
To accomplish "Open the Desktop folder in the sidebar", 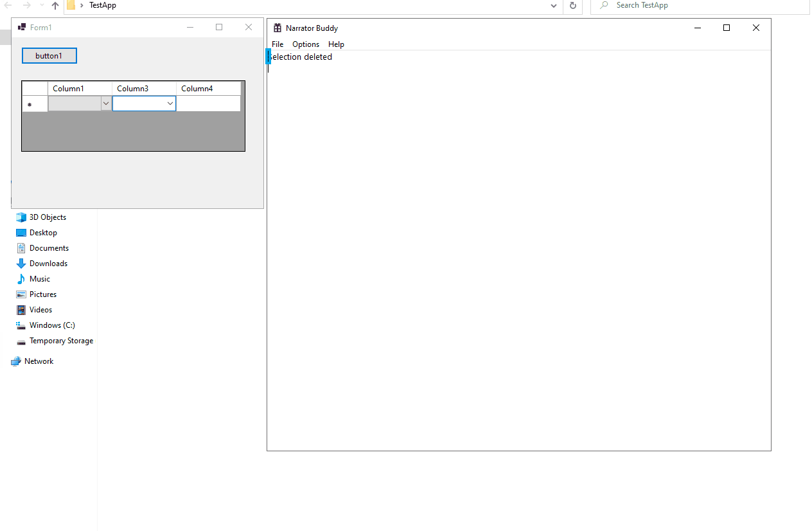I will point(44,232).
